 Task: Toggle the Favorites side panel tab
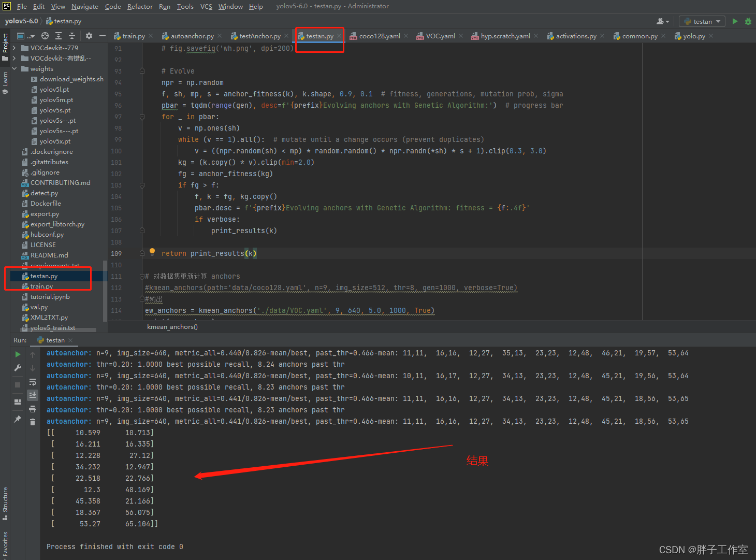click(5, 544)
